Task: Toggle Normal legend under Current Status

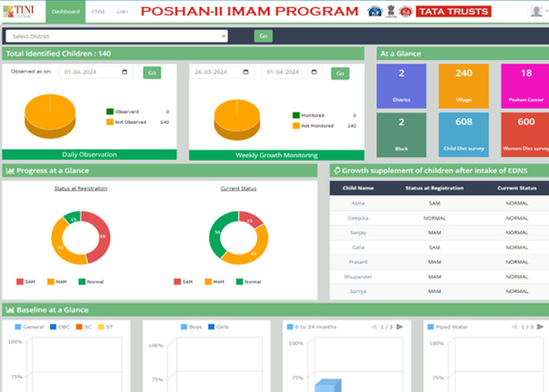Action: pos(249,281)
